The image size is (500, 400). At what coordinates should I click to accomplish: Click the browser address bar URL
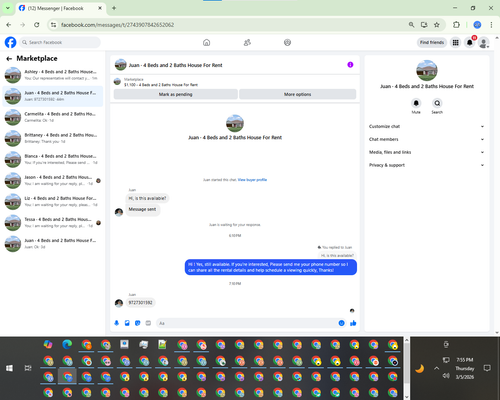[117, 25]
